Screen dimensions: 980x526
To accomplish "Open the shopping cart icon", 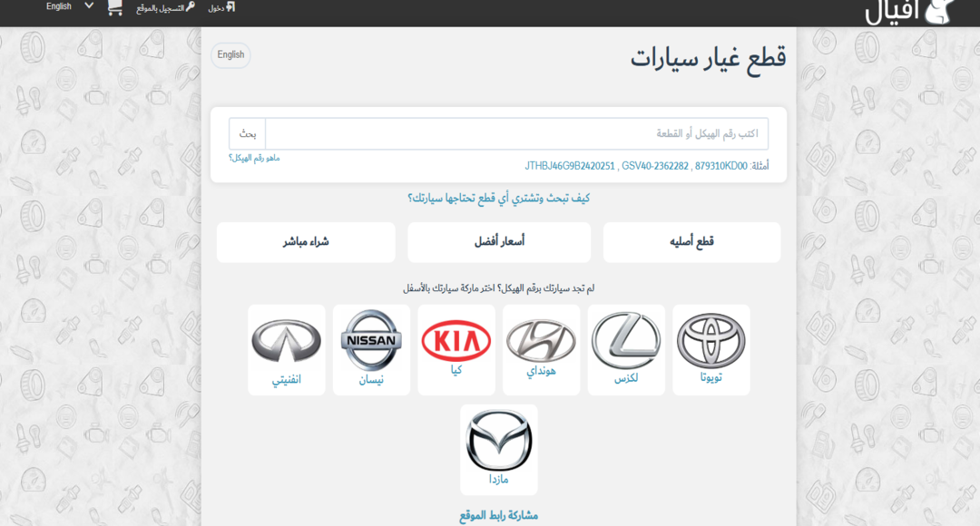I will point(114,7).
